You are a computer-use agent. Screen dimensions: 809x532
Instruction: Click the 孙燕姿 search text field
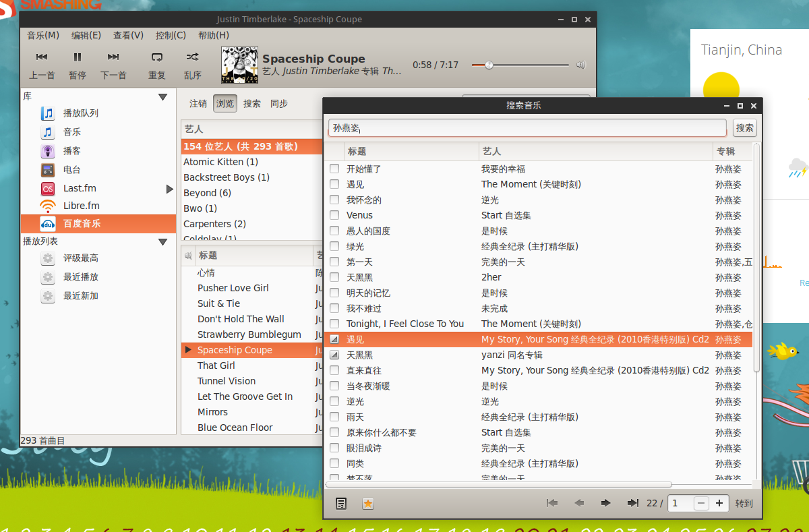coord(527,128)
